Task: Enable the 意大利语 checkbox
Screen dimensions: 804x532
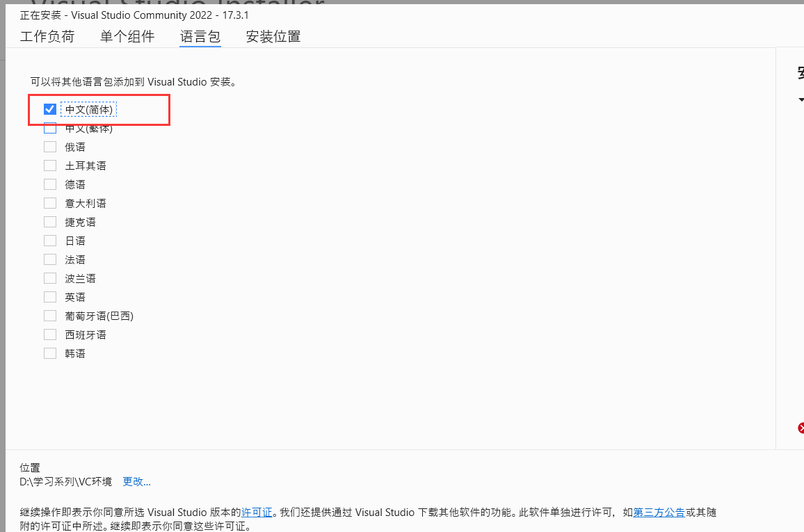Action: tap(50, 204)
